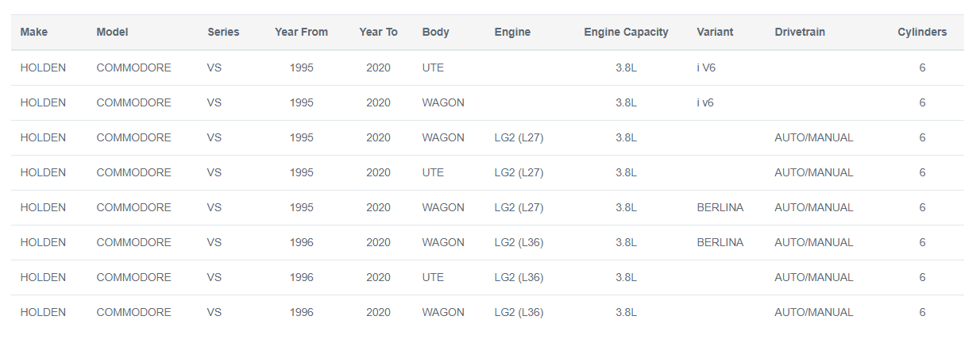Select BERLINA in the 1995 row
Viewport: 980px width, 347px height.
click(x=720, y=208)
